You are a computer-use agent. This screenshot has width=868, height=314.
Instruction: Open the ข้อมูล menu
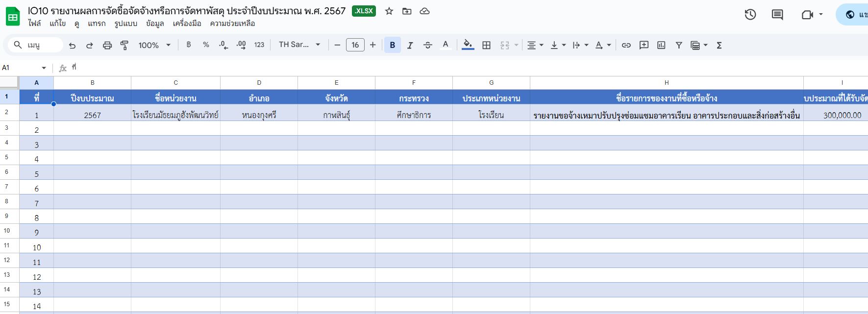pyautogui.click(x=155, y=24)
